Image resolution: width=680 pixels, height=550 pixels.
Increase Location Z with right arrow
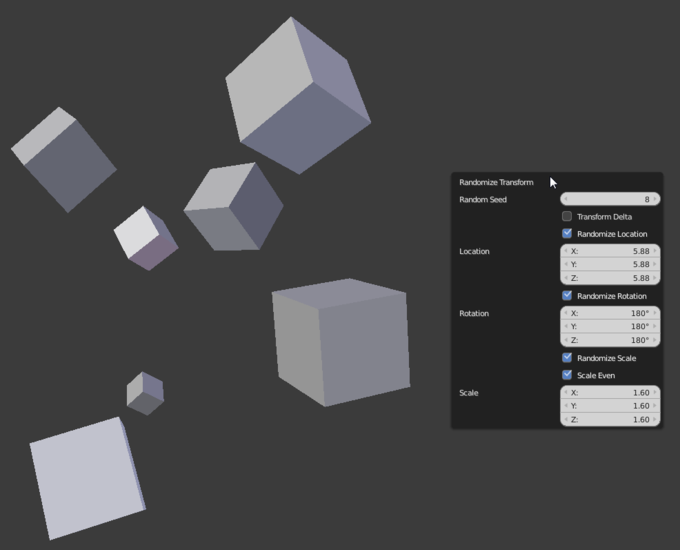pos(655,278)
